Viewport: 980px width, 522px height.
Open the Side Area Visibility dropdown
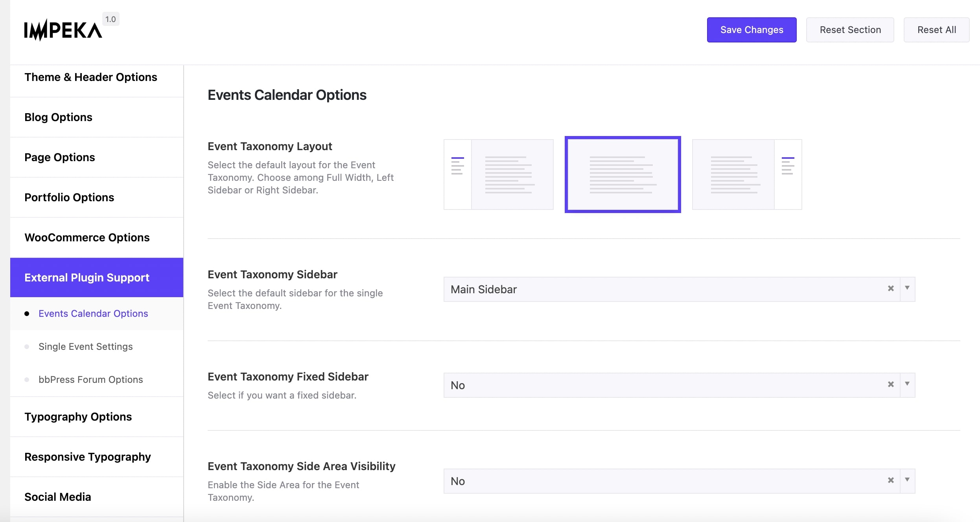(x=907, y=480)
